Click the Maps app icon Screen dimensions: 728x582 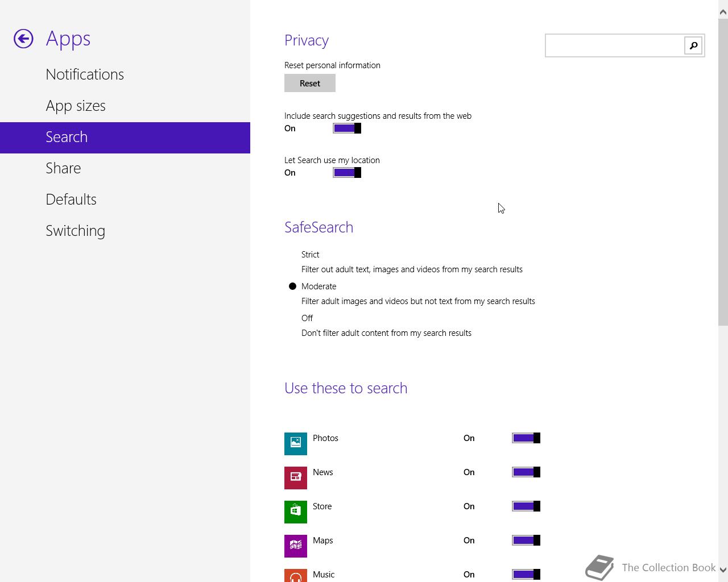(296, 546)
